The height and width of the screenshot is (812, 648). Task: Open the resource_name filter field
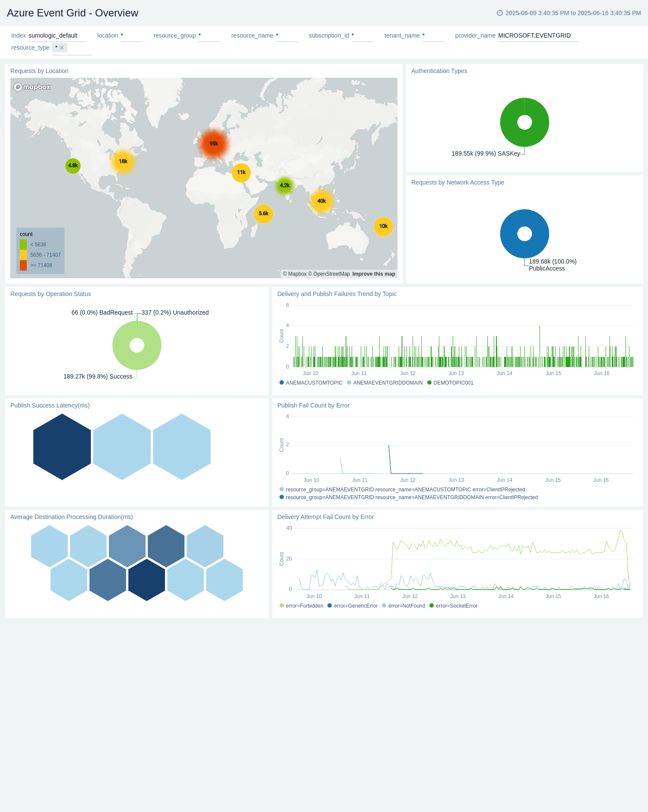287,35
